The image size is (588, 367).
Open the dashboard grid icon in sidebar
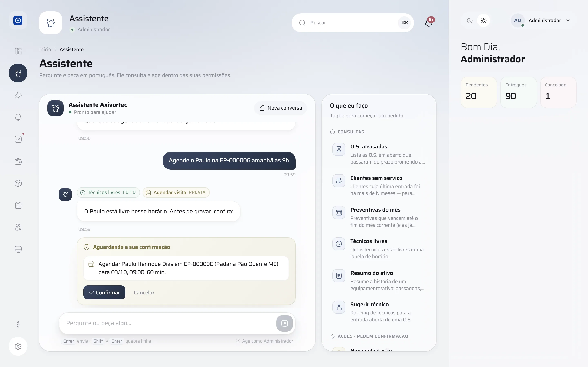18,51
